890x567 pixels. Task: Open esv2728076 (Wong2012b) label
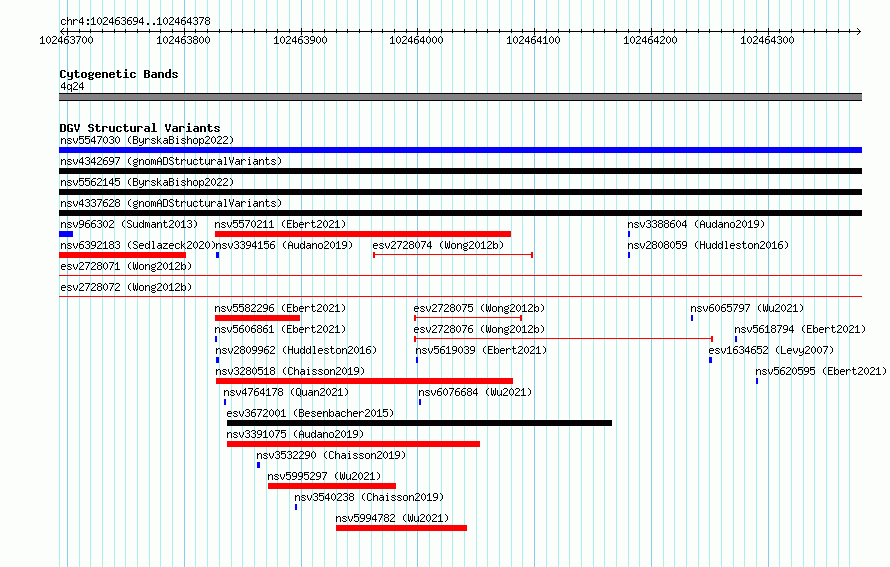point(479,329)
